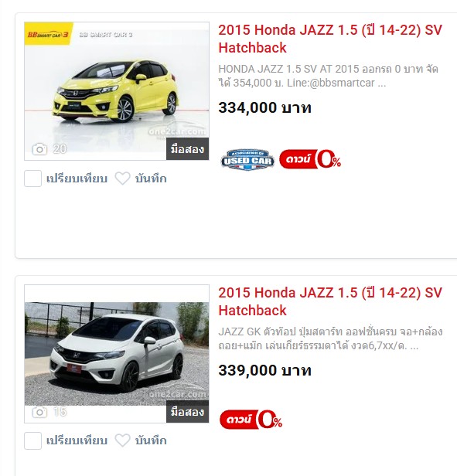Click the ดาวน์ 0% badge on the first listing
The image size is (457, 476).
(x=310, y=159)
